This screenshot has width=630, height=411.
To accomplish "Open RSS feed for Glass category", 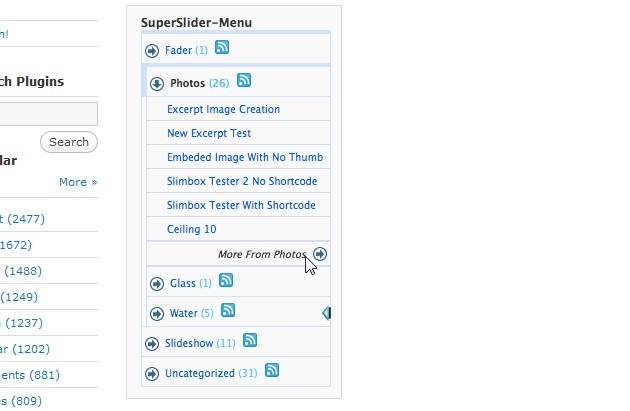I will [x=223, y=282].
